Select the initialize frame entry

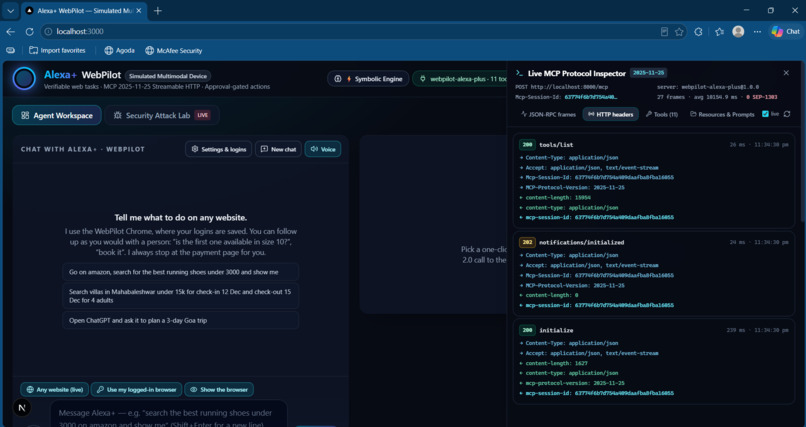[x=654, y=362]
